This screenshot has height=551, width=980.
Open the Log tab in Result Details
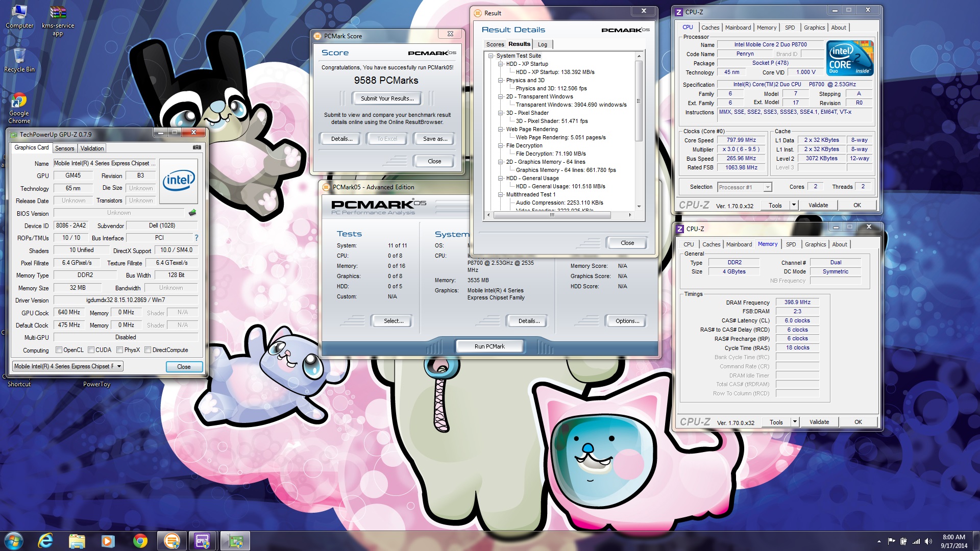(x=543, y=44)
